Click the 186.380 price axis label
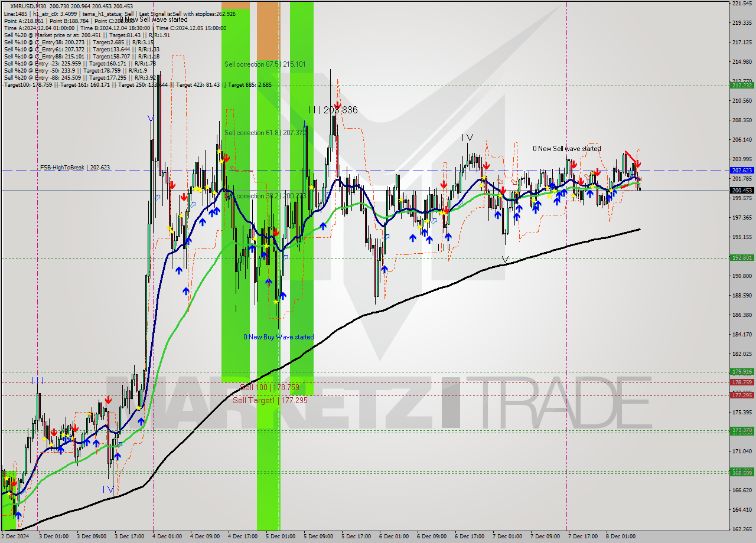Screen dimensions: 756x543 pos(742,315)
